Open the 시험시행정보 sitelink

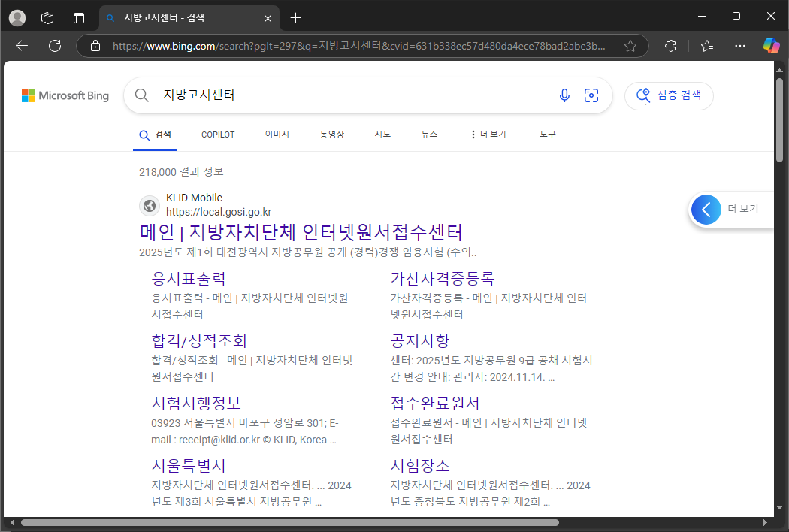click(x=196, y=404)
